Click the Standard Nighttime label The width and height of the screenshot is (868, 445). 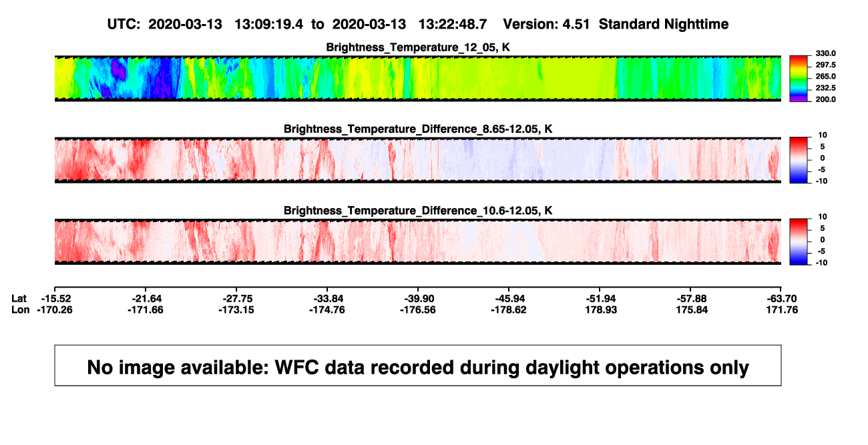tap(664, 24)
